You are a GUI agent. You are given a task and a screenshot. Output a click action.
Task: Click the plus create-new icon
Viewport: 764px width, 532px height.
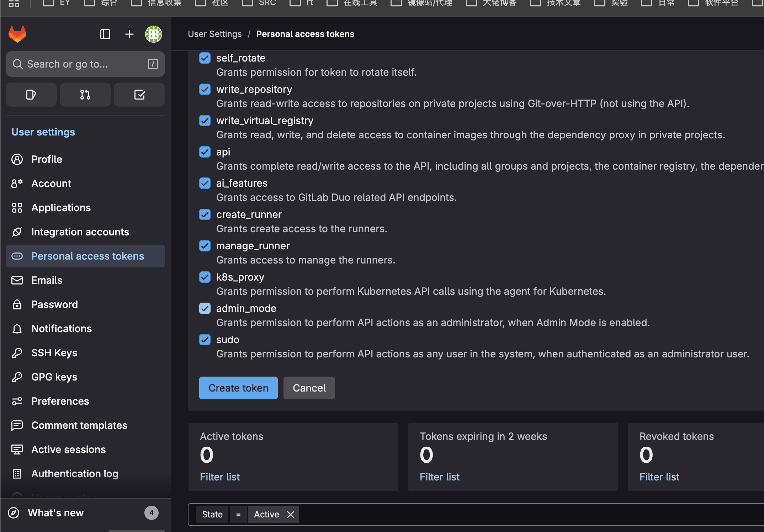pos(129,34)
